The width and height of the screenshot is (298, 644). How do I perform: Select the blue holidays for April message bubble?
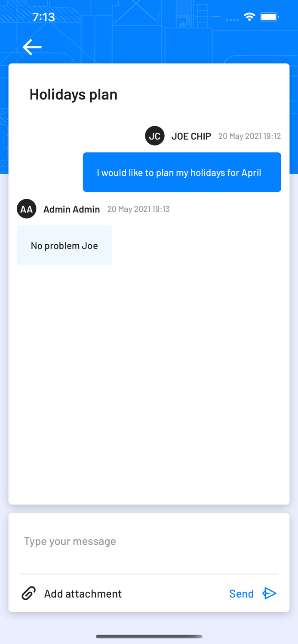coord(182,172)
